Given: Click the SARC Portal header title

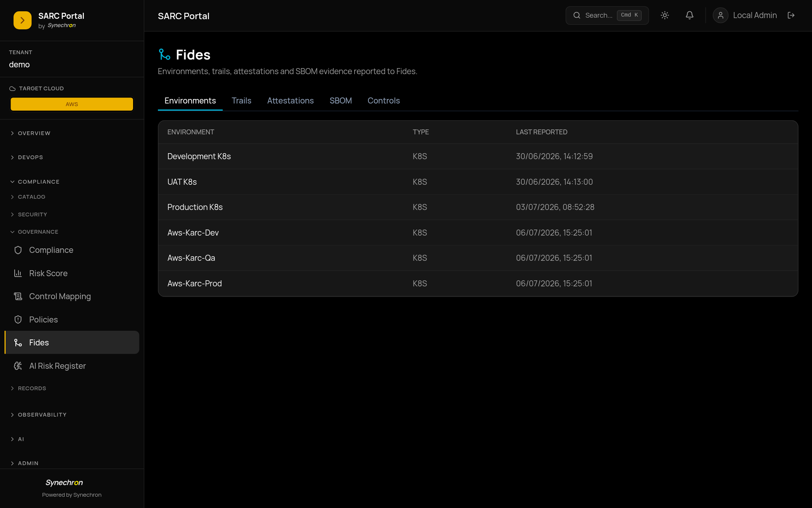Looking at the screenshot, I should click(183, 16).
